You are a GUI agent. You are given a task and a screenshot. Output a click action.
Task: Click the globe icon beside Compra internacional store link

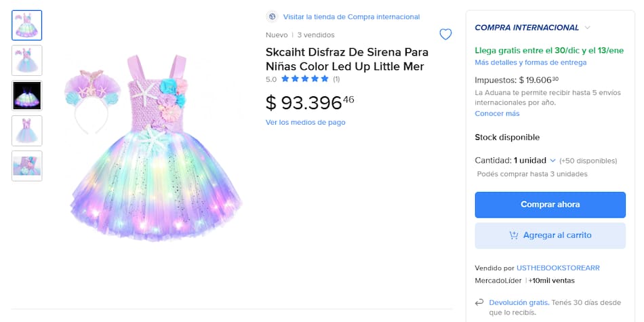pyautogui.click(x=272, y=16)
